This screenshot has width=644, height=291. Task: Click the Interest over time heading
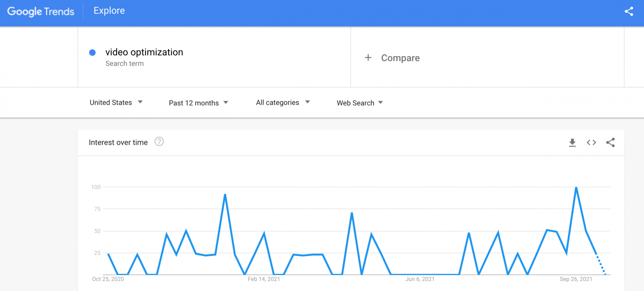click(x=118, y=142)
